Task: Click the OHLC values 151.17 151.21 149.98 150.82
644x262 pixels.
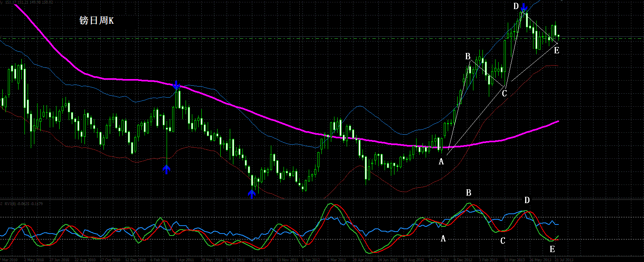Action: point(29,2)
